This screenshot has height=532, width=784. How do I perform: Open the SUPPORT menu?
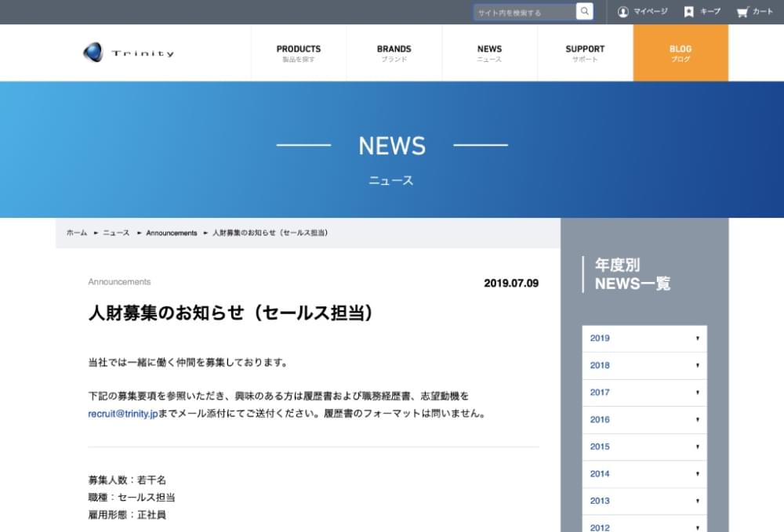click(x=585, y=53)
